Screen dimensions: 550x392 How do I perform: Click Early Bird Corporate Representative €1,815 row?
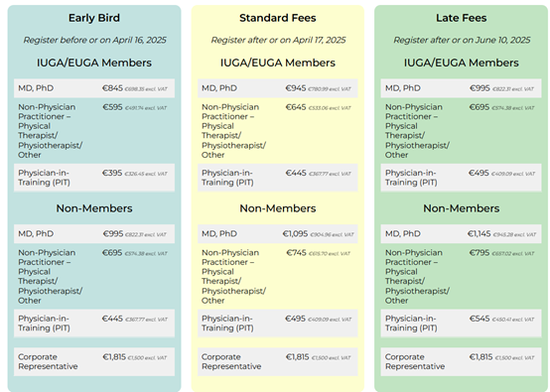pos(94,362)
